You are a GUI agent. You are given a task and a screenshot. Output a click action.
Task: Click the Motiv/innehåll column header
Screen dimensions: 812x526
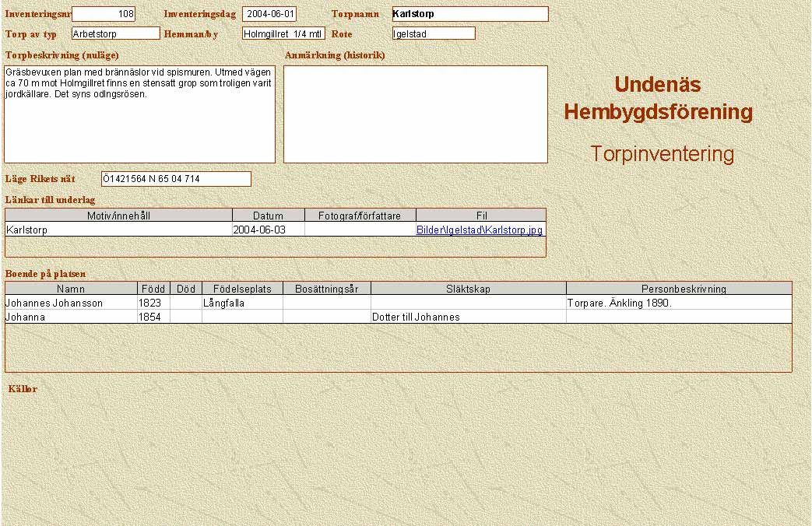coord(118,216)
